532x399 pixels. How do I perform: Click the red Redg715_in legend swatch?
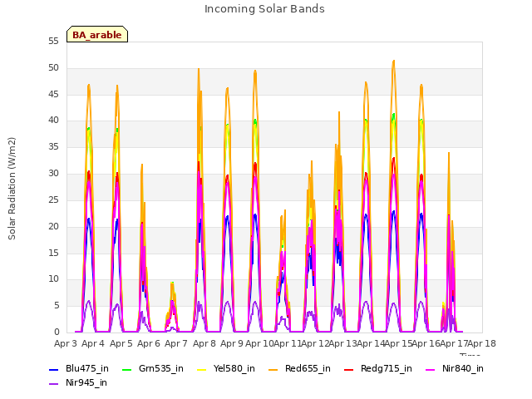(349, 369)
